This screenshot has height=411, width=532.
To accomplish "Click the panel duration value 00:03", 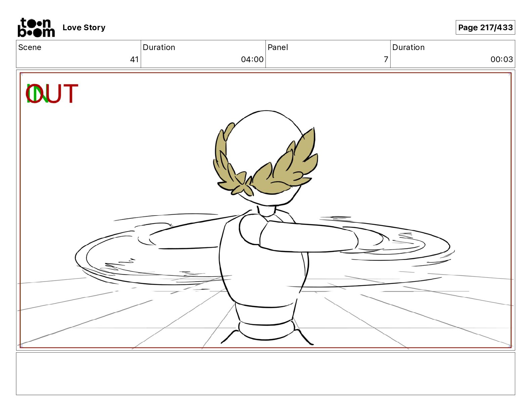I will point(502,59).
